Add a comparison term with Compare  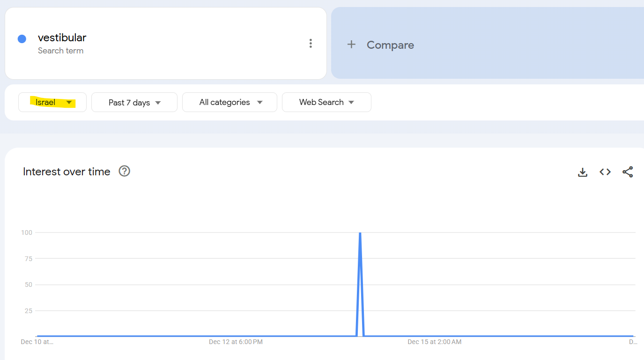pos(488,43)
